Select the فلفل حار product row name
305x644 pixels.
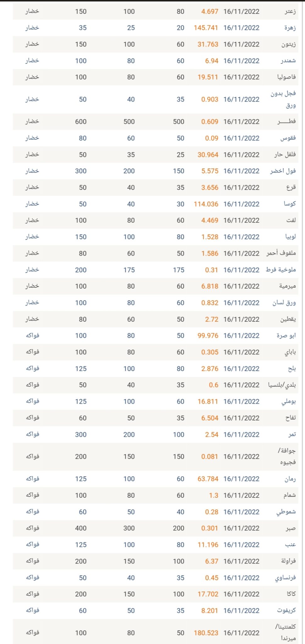[x=285, y=155]
